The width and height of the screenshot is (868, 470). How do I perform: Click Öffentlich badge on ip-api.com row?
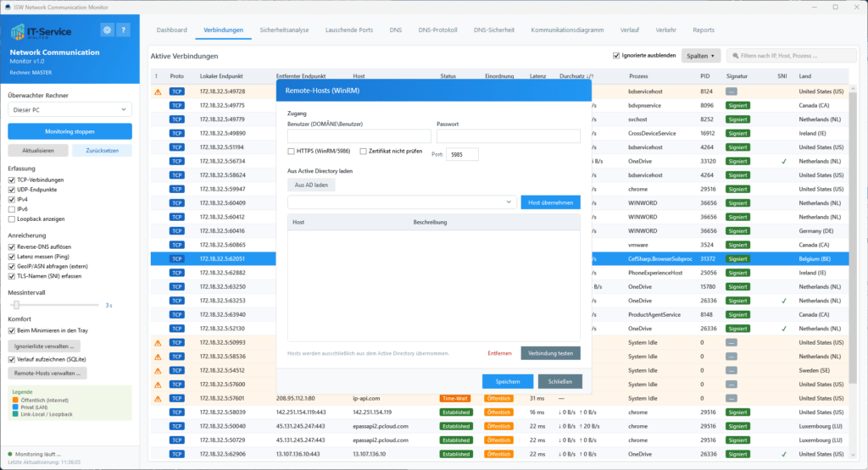(x=498, y=399)
